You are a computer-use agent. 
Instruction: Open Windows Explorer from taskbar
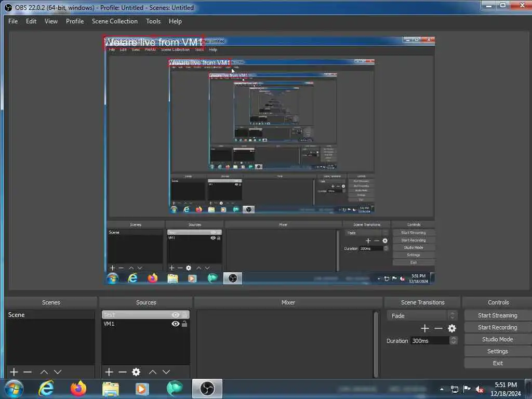tap(111, 389)
